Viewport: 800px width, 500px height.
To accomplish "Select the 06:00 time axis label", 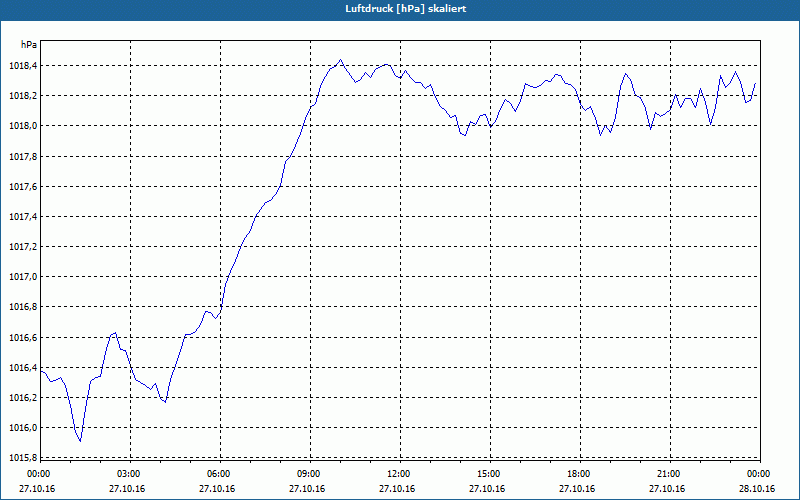I will pyautogui.click(x=220, y=474).
